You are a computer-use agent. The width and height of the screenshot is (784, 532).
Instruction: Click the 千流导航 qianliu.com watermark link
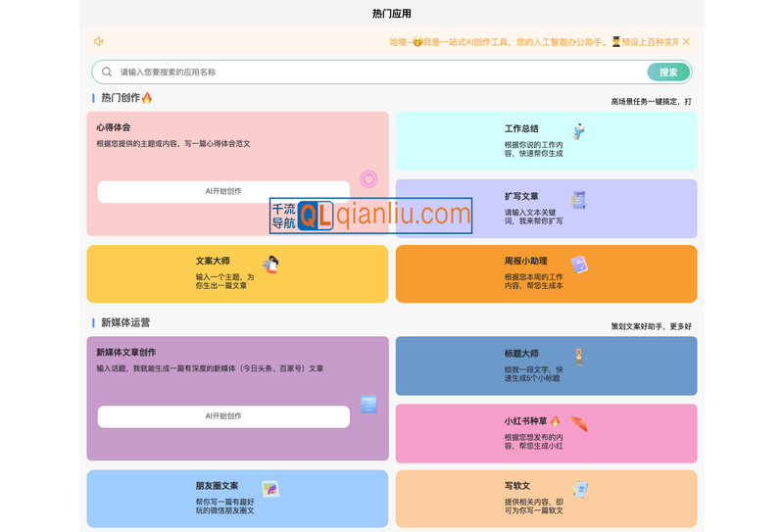pos(370,216)
